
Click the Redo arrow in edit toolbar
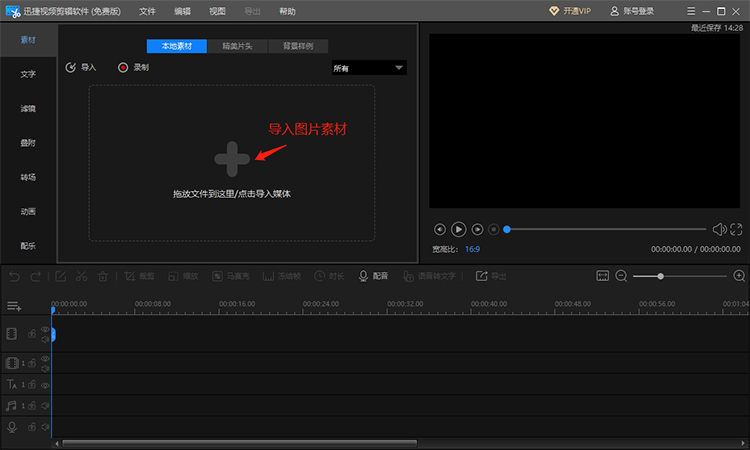click(35, 276)
